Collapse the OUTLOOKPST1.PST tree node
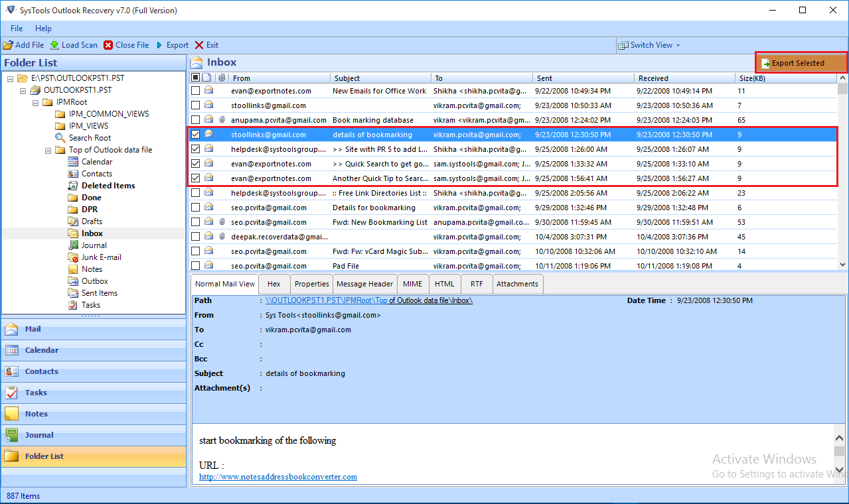The image size is (849, 504). 23,90
